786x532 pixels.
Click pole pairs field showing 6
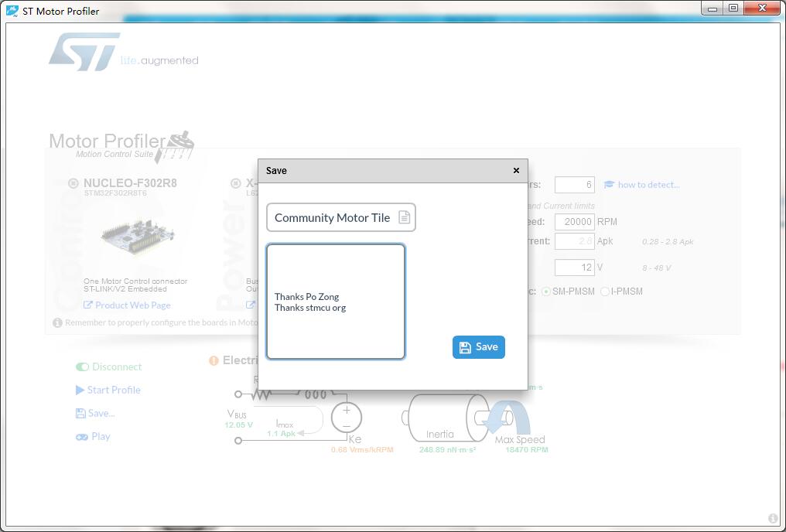[575, 185]
